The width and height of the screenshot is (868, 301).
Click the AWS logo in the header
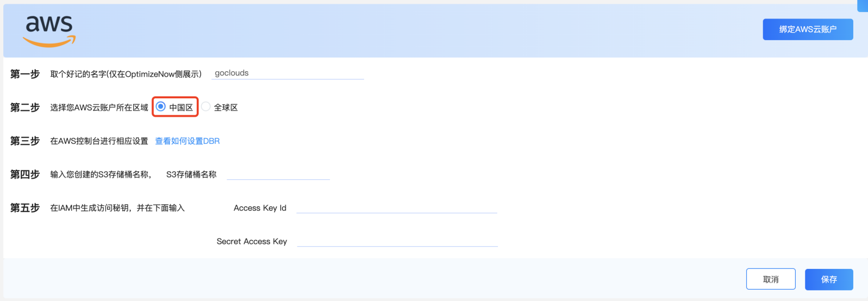[x=49, y=31]
